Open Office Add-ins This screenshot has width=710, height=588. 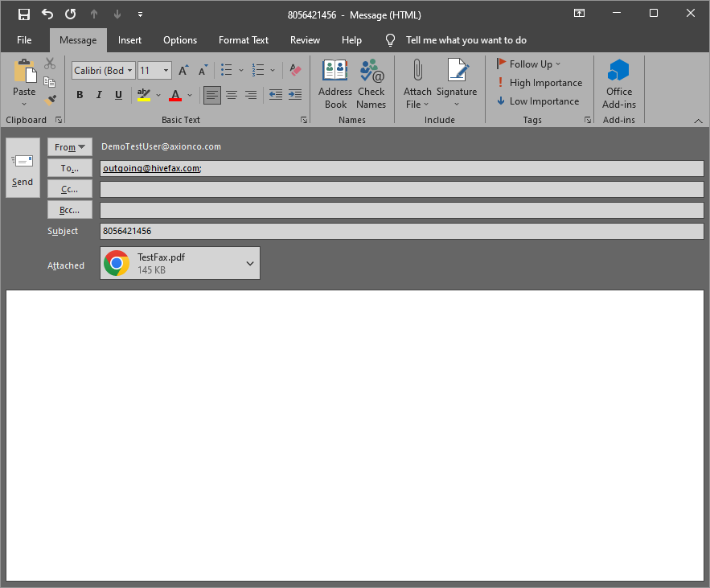[619, 71]
